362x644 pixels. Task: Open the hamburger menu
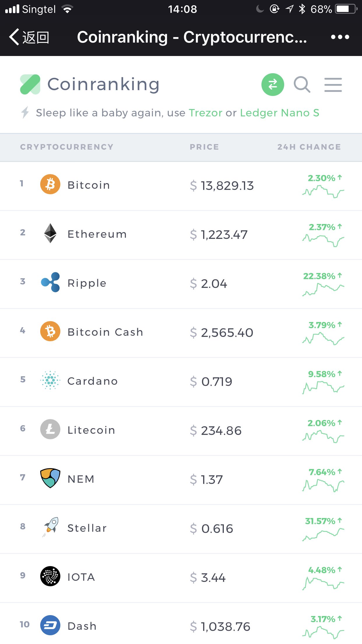pos(333,85)
